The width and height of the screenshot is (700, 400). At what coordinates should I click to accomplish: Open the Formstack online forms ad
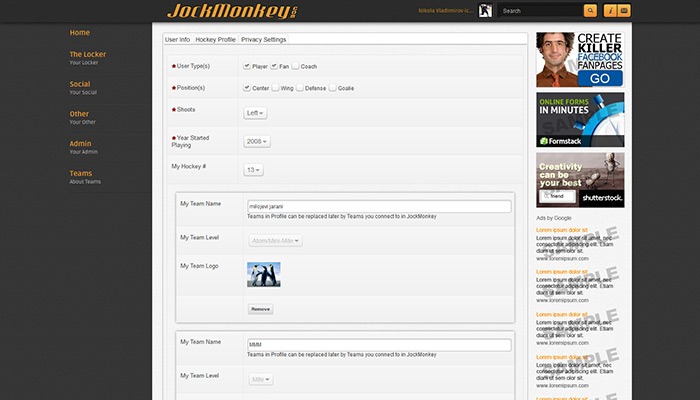click(x=580, y=120)
